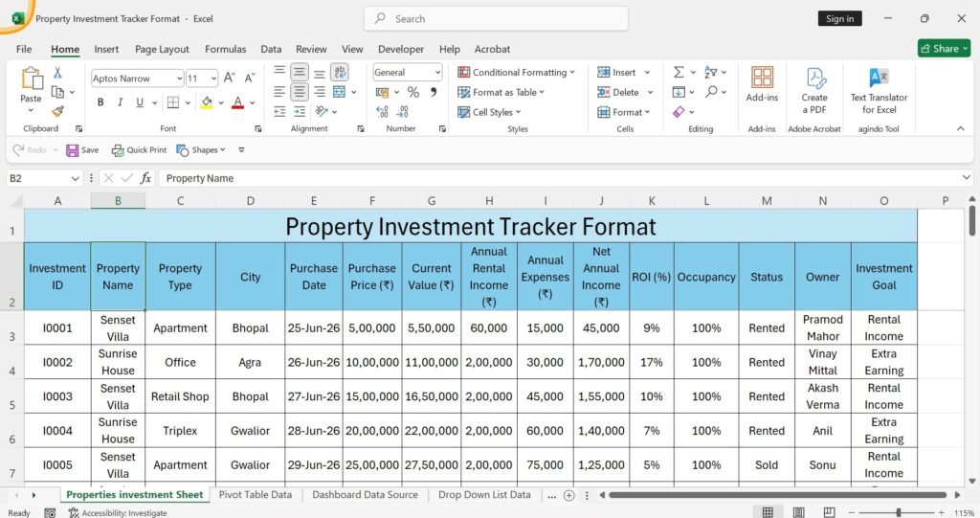Click the Insert Function fx icon

coord(145,178)
